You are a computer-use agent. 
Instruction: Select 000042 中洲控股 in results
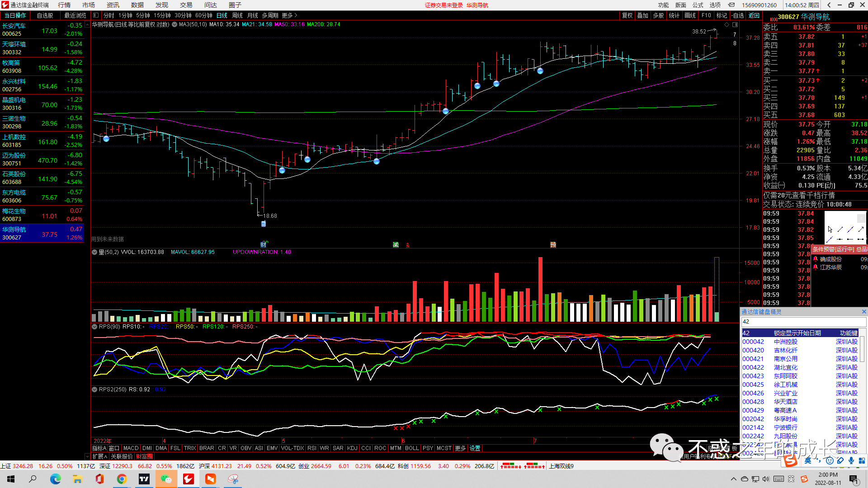pos(800,342)
